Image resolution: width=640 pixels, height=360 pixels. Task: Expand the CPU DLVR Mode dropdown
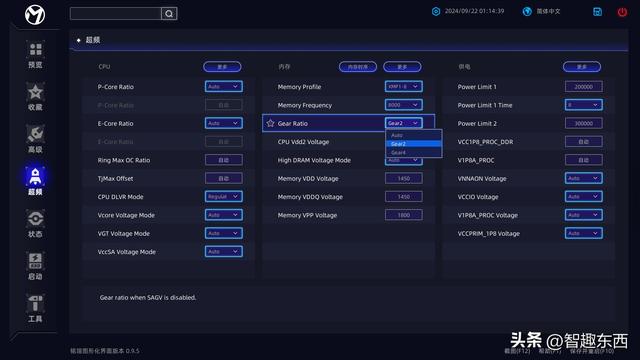pos(224,197)
